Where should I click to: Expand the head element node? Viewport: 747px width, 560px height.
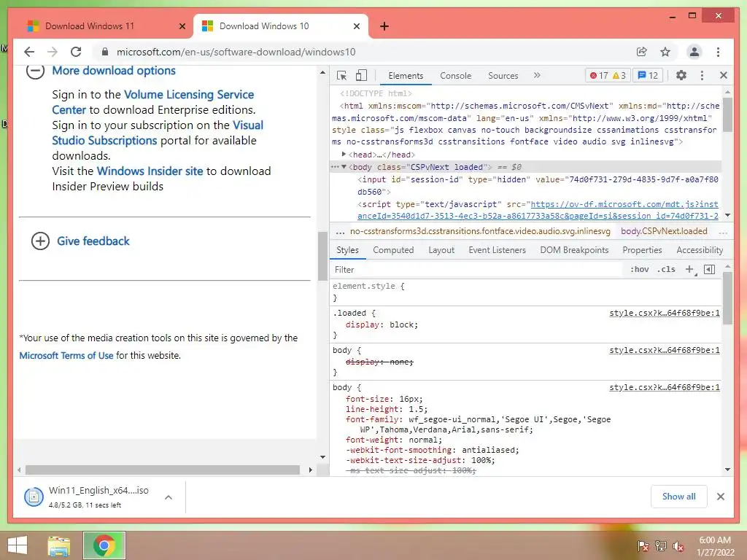(x=344, y=155)
